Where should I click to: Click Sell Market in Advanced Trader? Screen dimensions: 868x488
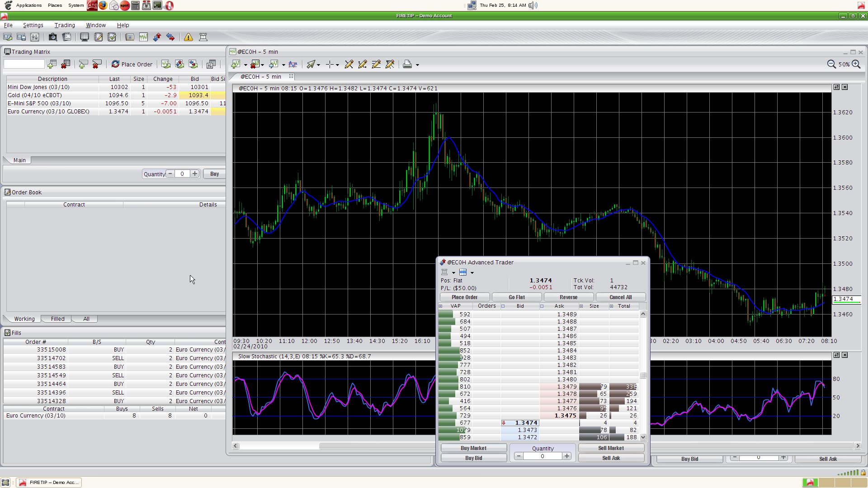click(611, 448)
